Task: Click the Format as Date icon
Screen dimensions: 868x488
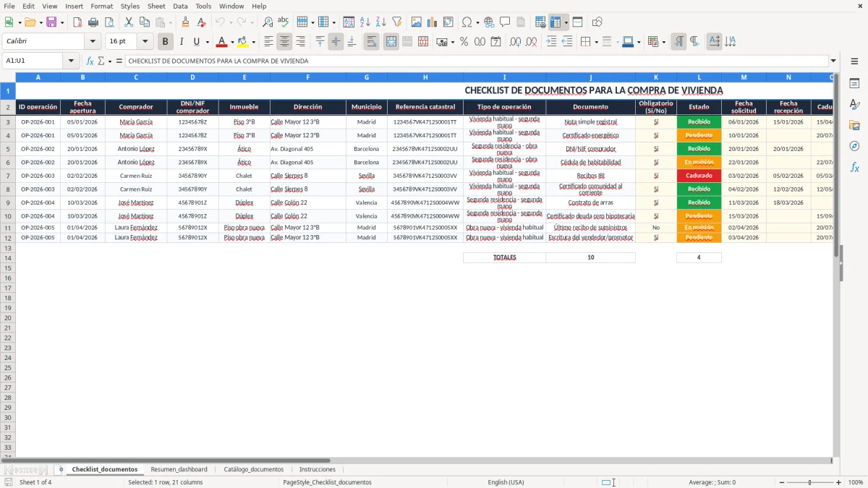Action: (x=496, y=42)
